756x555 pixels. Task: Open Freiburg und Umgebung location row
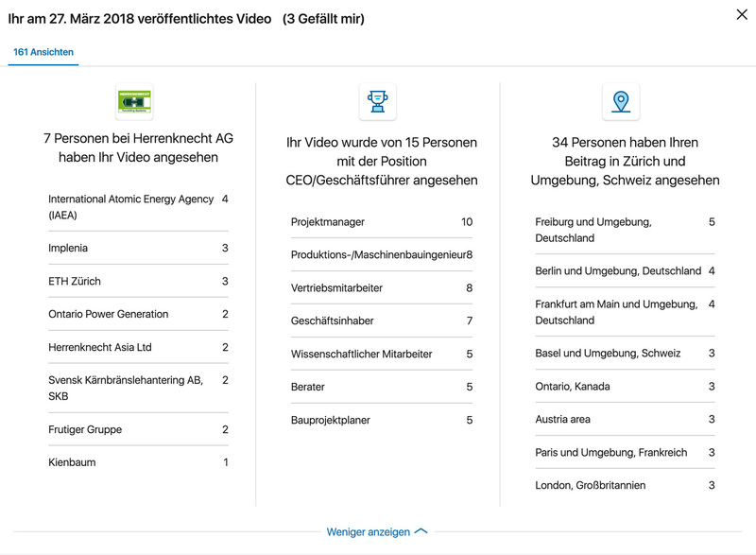[593, 230]
